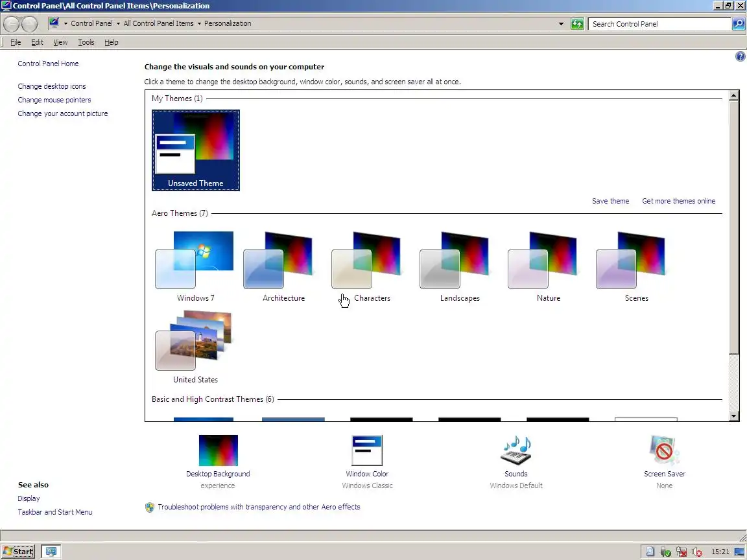The image size is (747, 560).
Task: Click the Control Panel taskbar button
Action: tap(51, 552)
